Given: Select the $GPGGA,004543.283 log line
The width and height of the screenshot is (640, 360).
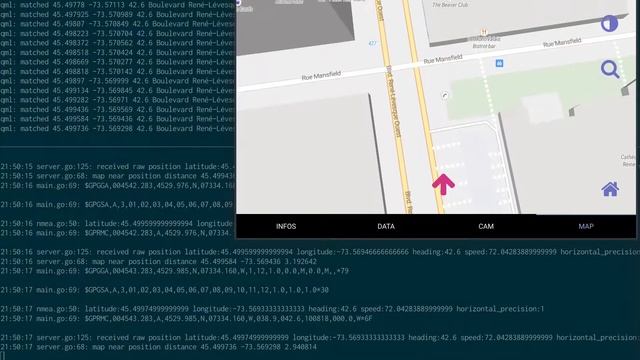Looking at the screenshot, I should tap(174, 271).
